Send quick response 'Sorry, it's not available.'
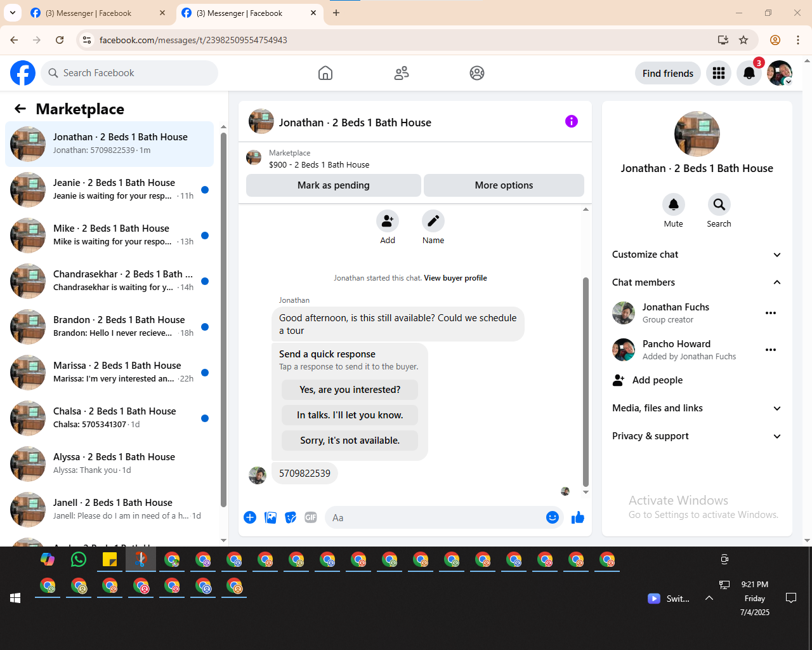 pyautogui.click(x=350, y=441)
